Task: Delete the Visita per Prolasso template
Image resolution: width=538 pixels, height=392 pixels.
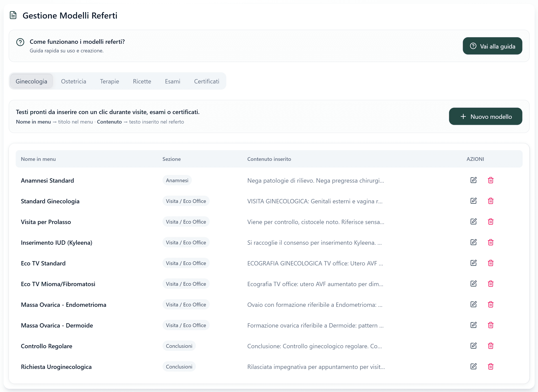Action: pyautogui.click(x=491, y=222)
